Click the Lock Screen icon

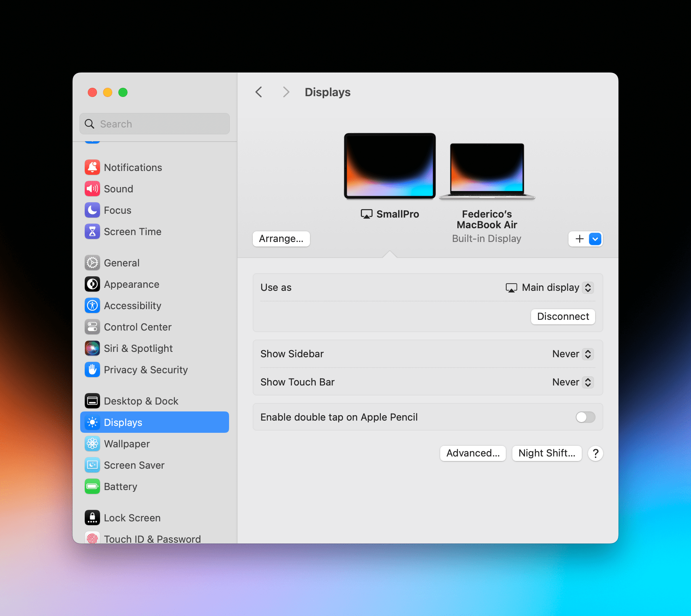[x=92, y=518]
